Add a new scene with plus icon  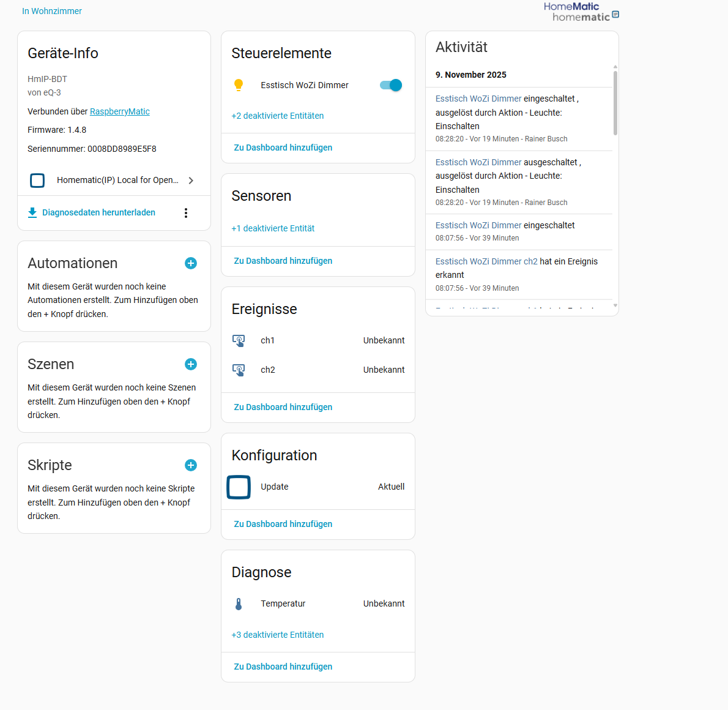pyautogui.click(x=191, y=364)
